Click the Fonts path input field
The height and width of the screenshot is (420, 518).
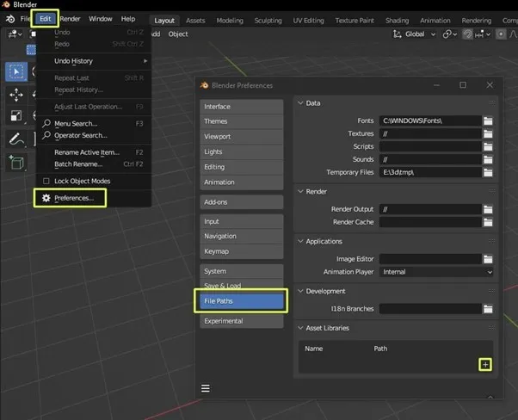430,121
